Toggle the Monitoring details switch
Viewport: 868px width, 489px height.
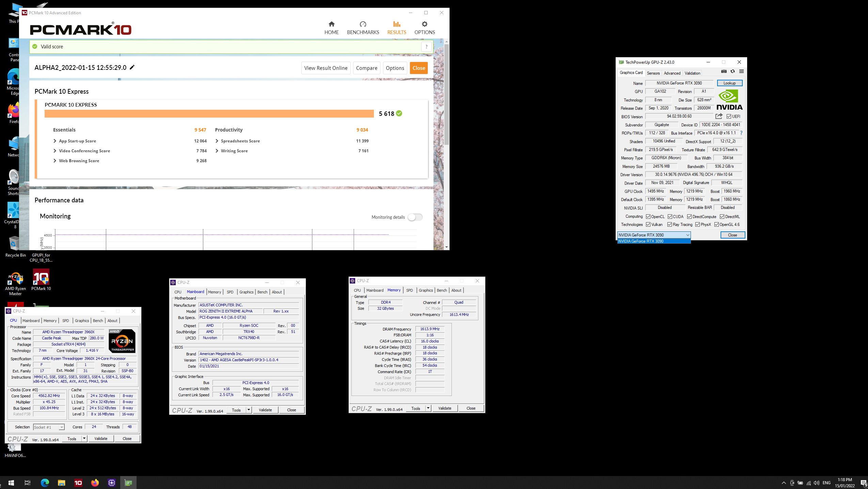coord(415,217)
